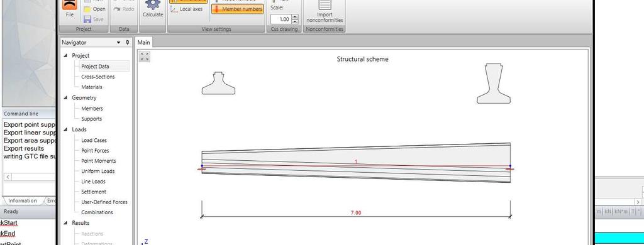Click the Scale value input field

(281, 19)
